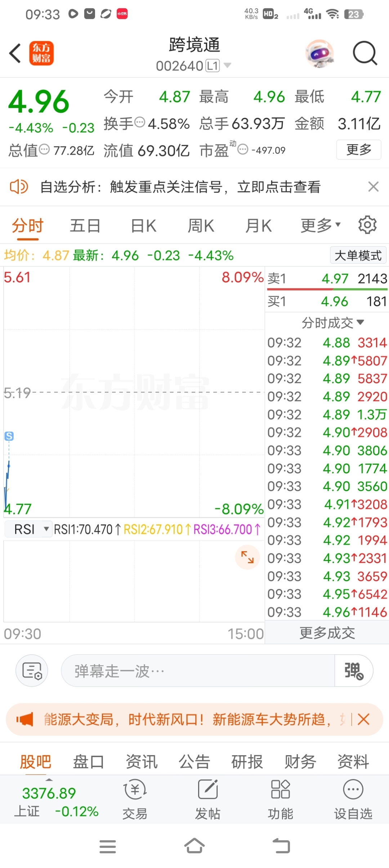This screenshot has width=389, height=868.
Task: Close the orange promotion banner
Action: click(x=363, y=719)
